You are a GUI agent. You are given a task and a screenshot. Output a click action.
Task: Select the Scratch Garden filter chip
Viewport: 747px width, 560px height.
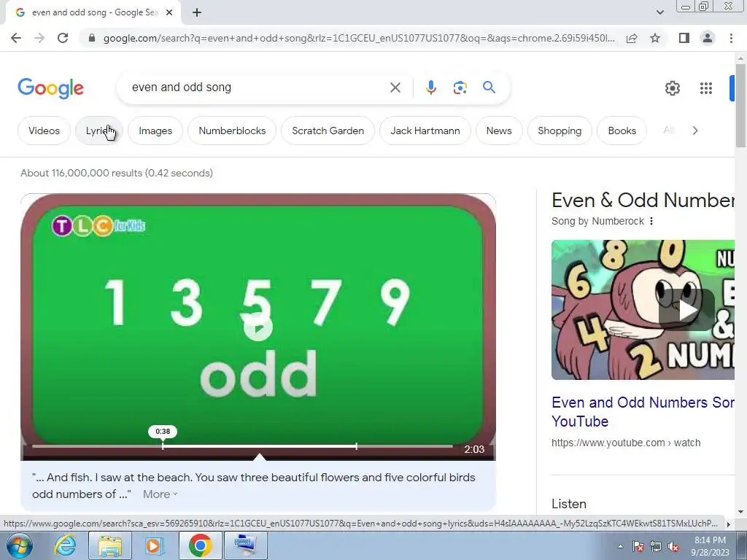click(328, 131)
